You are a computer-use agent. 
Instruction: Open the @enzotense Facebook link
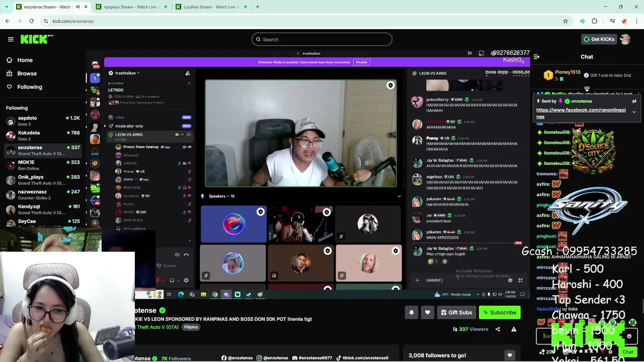pos(237,358)
